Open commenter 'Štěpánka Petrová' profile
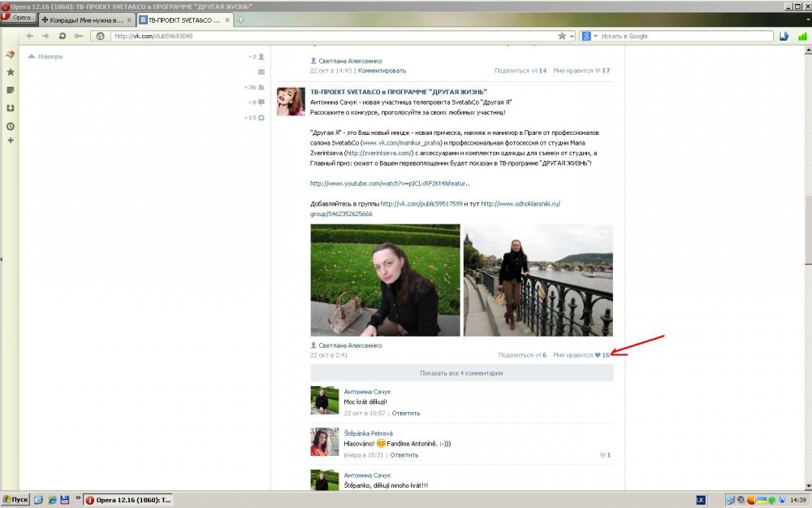The image size is (812, 508). 368,433
